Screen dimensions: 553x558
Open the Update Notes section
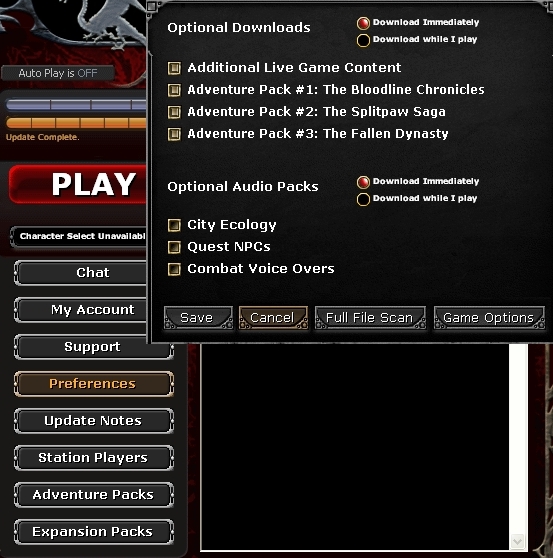click(94, 421)
